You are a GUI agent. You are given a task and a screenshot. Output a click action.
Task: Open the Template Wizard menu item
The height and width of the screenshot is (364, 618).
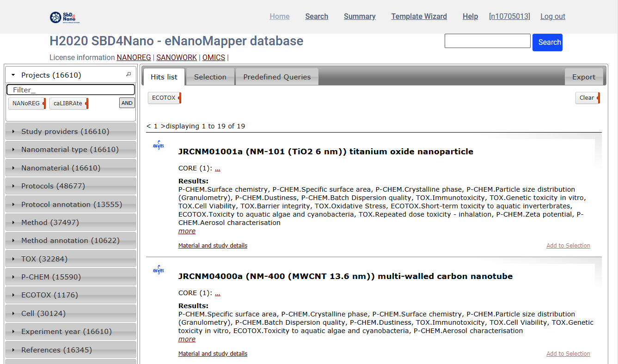(x=419, y=16)
